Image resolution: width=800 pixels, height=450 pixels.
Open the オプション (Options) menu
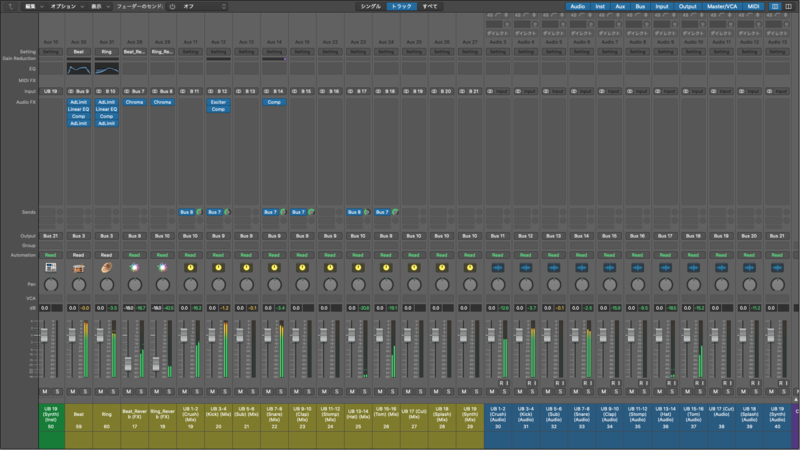pyautogui.click(x=66, y=7)
